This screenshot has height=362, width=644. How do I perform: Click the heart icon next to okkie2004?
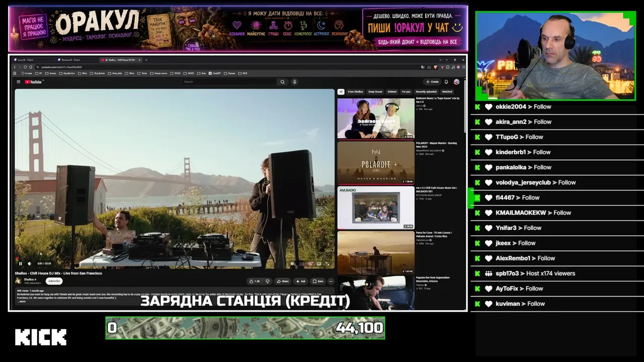tap(489, 107)
